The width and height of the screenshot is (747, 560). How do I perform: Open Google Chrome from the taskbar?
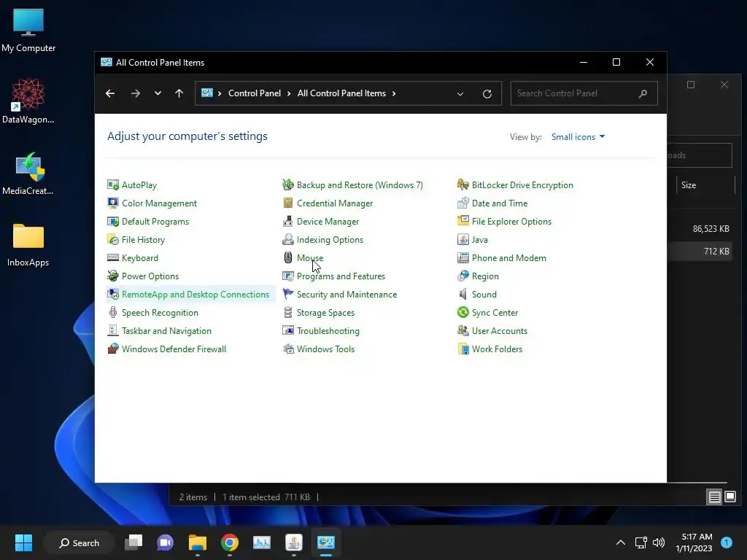click(230, 542)
